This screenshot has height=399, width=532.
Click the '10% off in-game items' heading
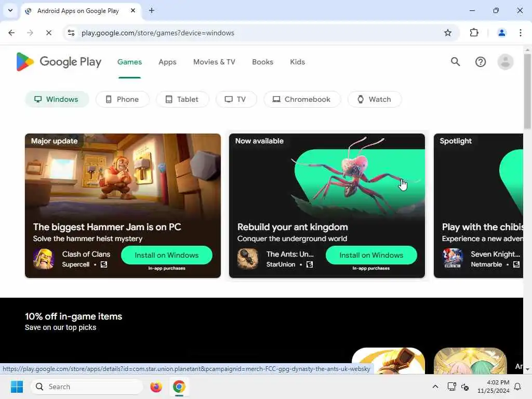(73, 316)
